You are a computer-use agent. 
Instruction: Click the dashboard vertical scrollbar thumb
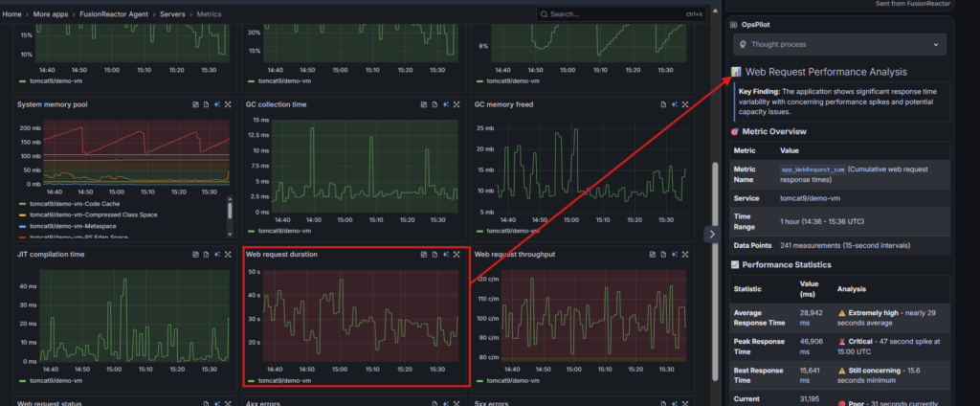pos(715,272)
